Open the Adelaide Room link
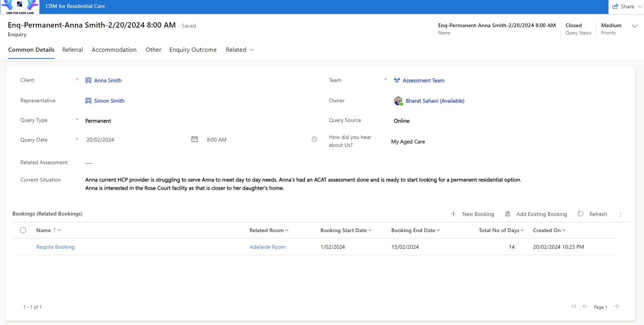This screenshot has width=644, height=325. point(267,247)
